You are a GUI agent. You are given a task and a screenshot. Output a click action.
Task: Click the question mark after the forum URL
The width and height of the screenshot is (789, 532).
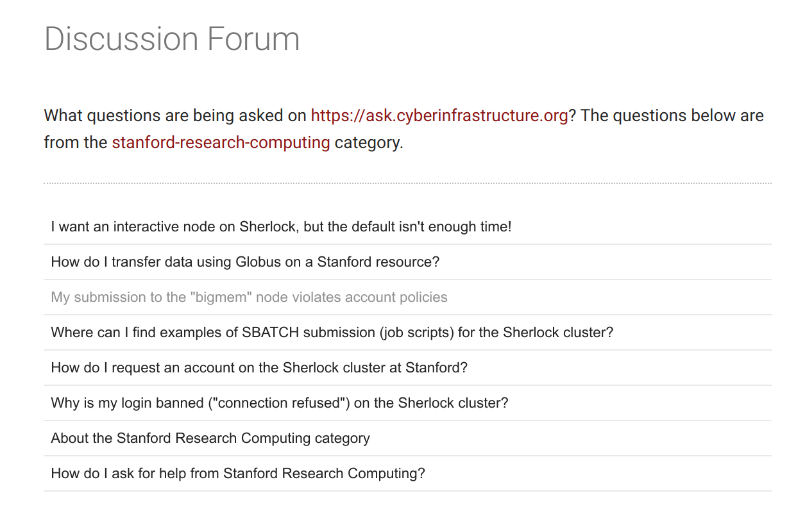[x=573, y=116]
